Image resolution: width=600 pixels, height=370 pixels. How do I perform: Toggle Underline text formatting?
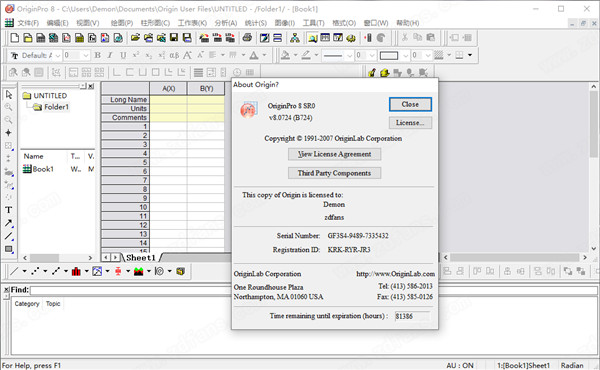point(123,55)
